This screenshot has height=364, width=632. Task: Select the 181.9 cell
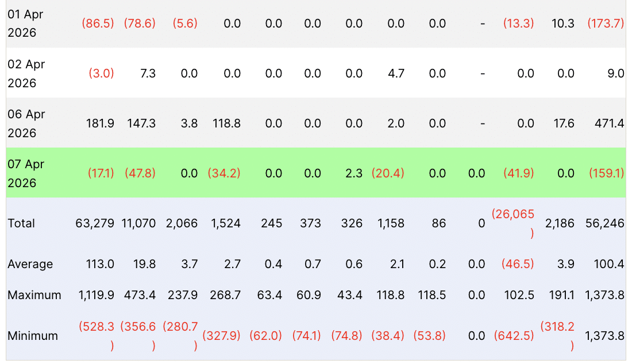click(x=99, y=123)
